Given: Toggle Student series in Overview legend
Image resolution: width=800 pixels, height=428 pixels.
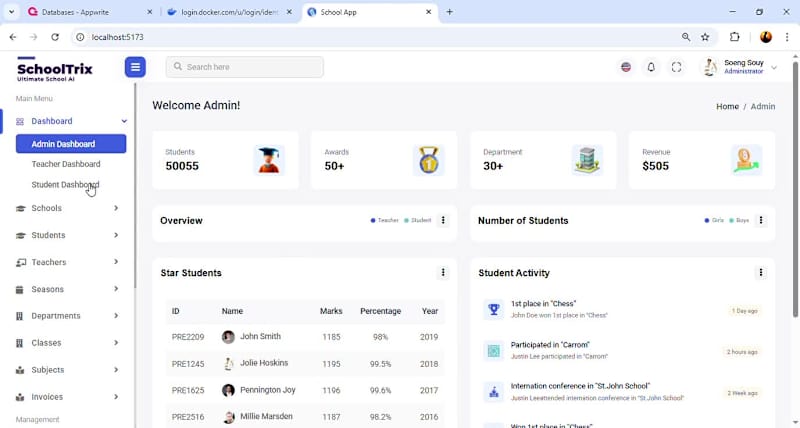Looking at the screenshot, I should point(417,220).
